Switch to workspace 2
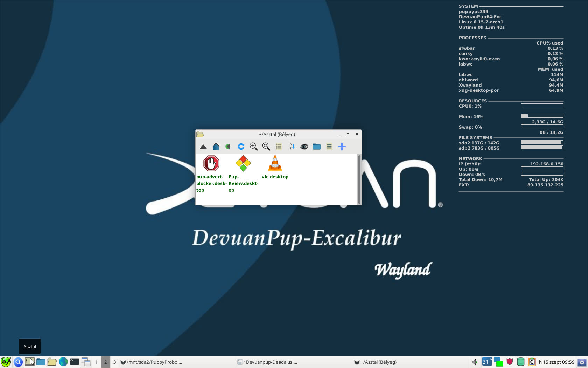The image size is (588, 368). (x=105, y=362)
